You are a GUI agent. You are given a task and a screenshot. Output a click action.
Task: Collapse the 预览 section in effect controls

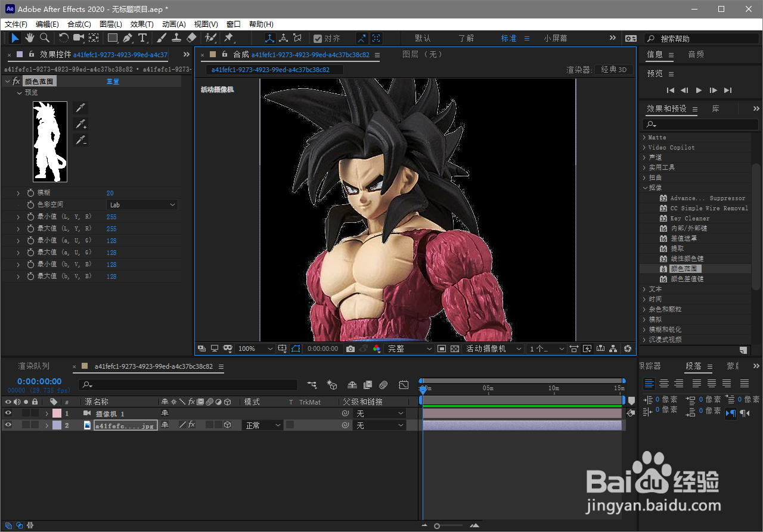pyautogui.click(x=19, y=93)
